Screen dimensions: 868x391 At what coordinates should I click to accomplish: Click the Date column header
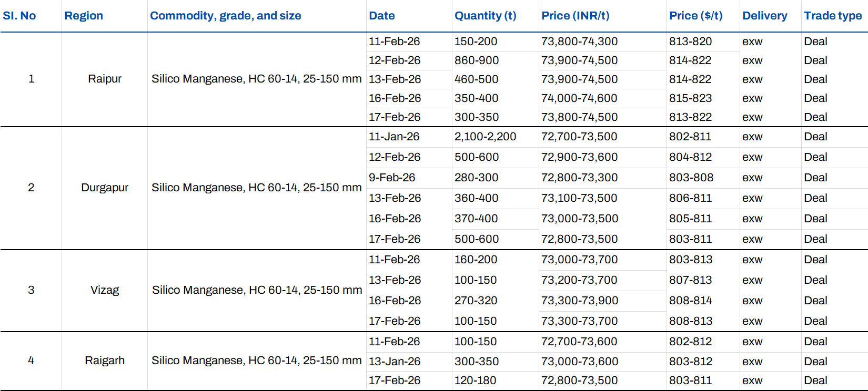(382, 16)
